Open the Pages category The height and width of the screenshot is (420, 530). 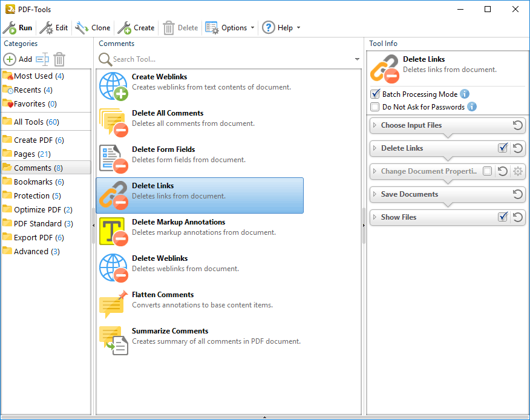point(46,154)
